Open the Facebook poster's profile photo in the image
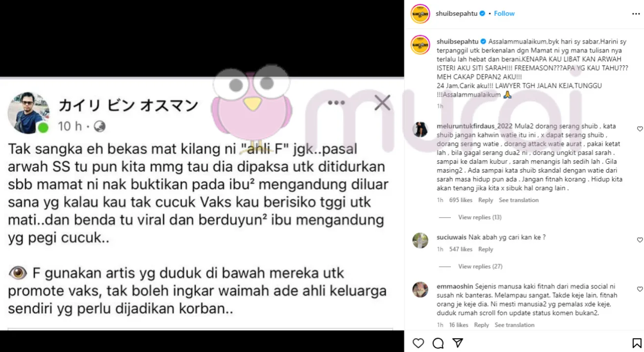This screenshot has width=644, height=352. 28,113
